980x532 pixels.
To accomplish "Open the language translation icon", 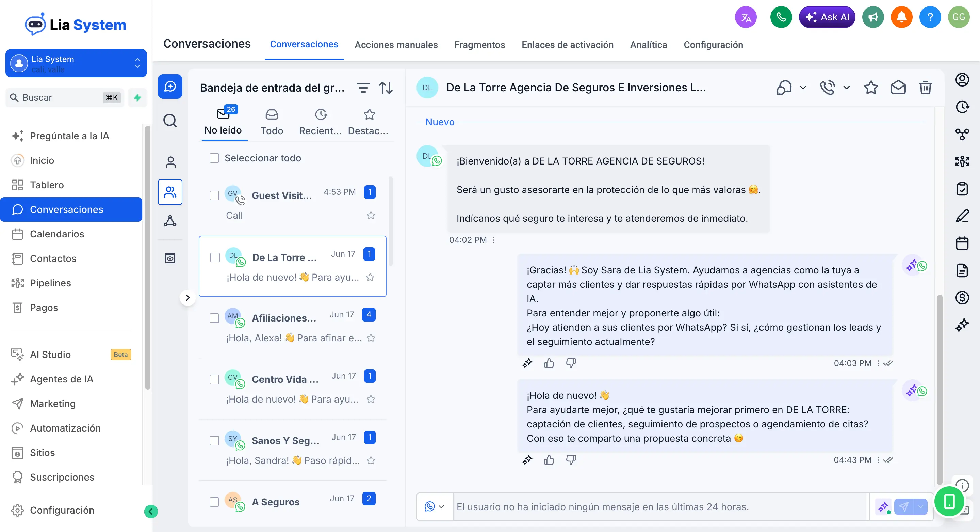I will point(746,17).
